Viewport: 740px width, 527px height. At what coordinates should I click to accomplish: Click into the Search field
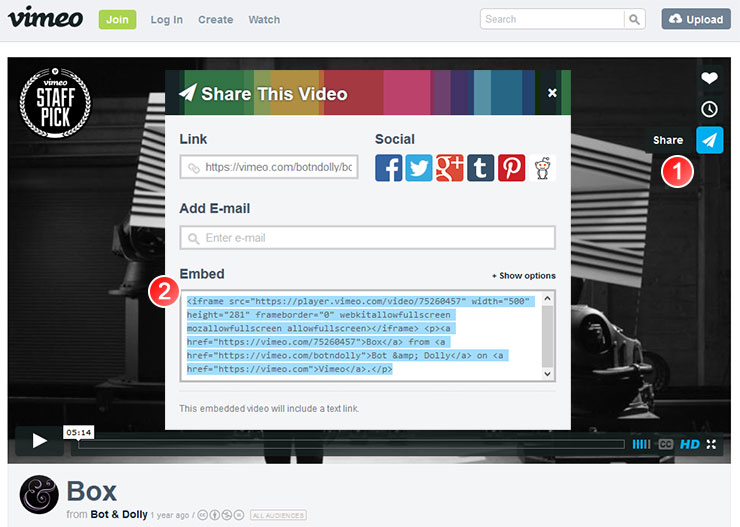pos(552,19)
